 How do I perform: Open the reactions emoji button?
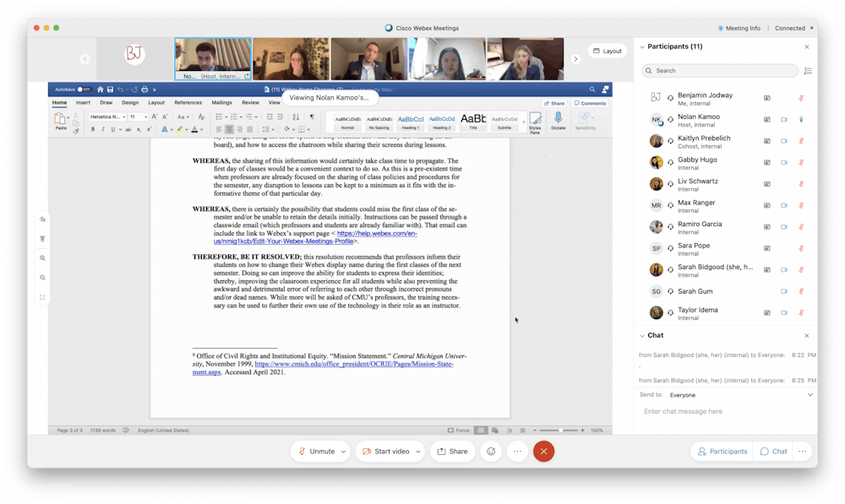(490, 452)
